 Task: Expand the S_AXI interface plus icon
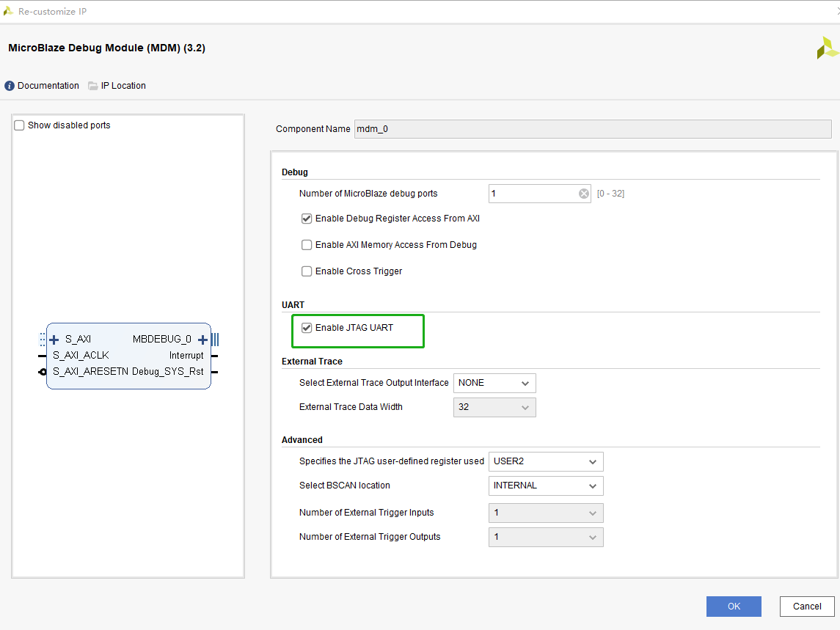coord(54,340)
